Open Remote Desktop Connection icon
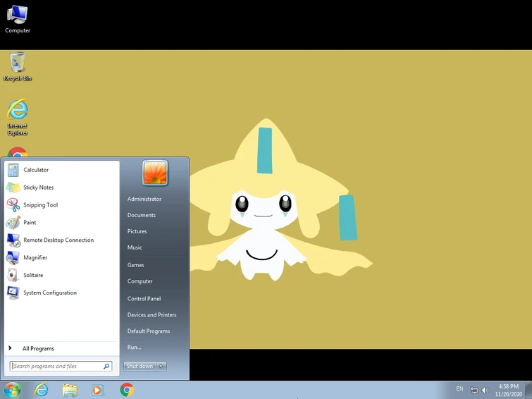Viewport: 532px width, 399px height. coord(13,240)
